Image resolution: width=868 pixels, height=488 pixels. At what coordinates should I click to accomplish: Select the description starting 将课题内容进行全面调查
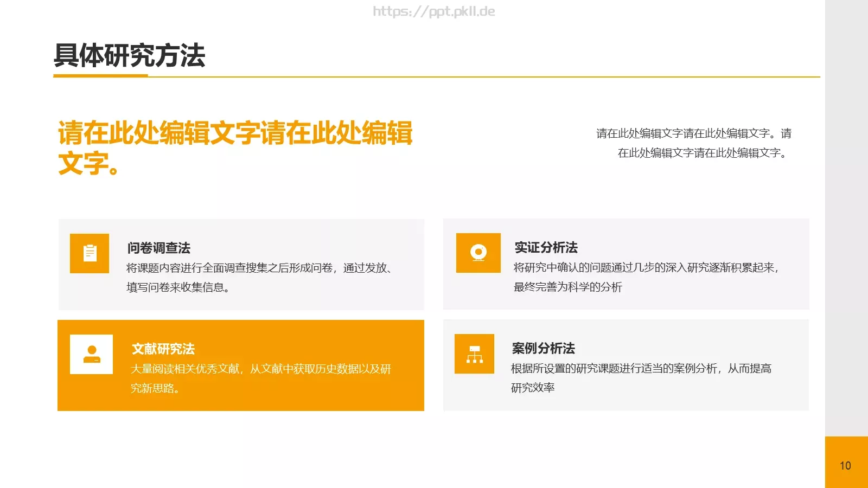[x=259, y=277]
